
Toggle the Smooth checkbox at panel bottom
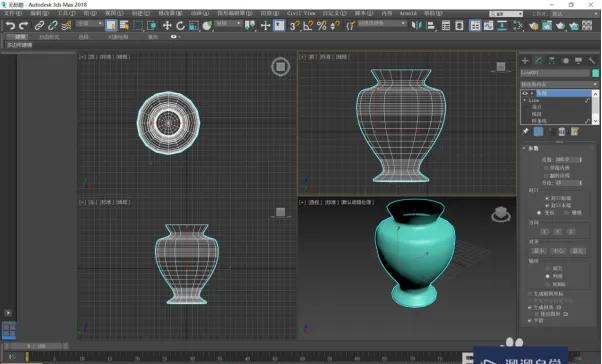click(530, 320)
